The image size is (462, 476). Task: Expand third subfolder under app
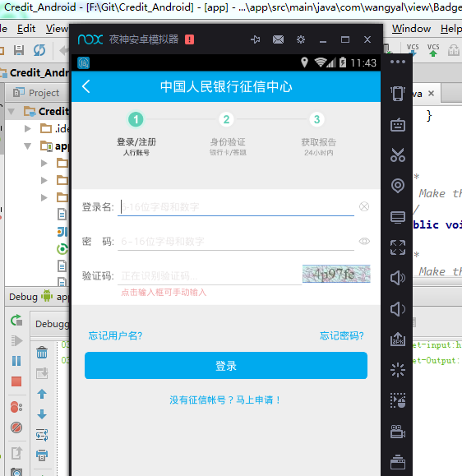tap(44, 197)
